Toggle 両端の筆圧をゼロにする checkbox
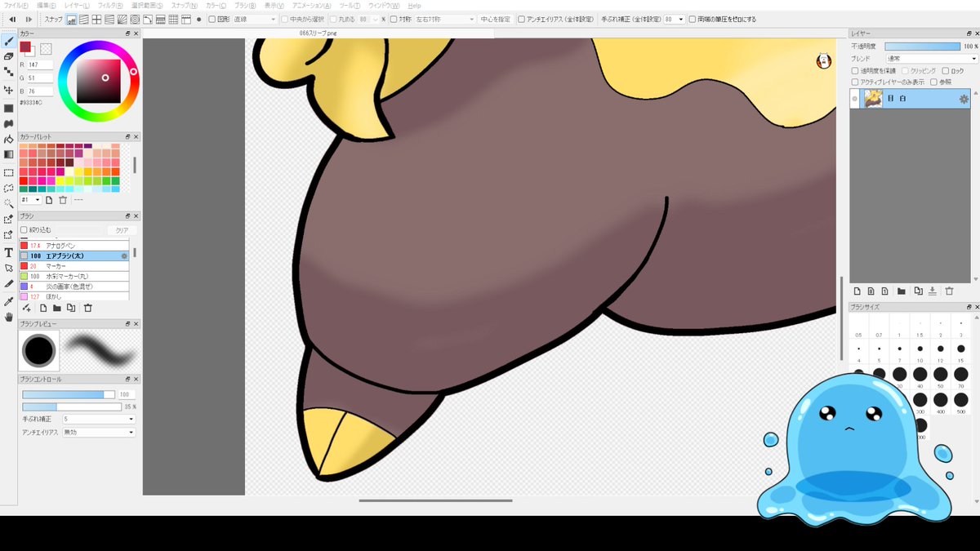This screenshot has width=980, height=551. click(693, 19)
